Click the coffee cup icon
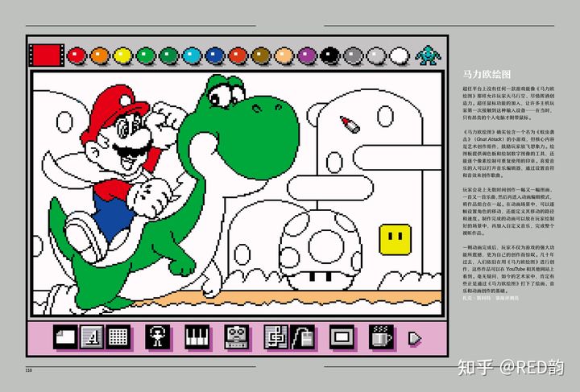The height and width of the screenshot is (392, 580). (381, 337)
